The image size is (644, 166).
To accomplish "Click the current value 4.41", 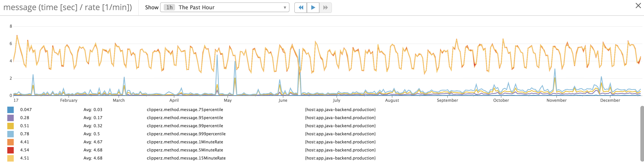I will 25,142.
